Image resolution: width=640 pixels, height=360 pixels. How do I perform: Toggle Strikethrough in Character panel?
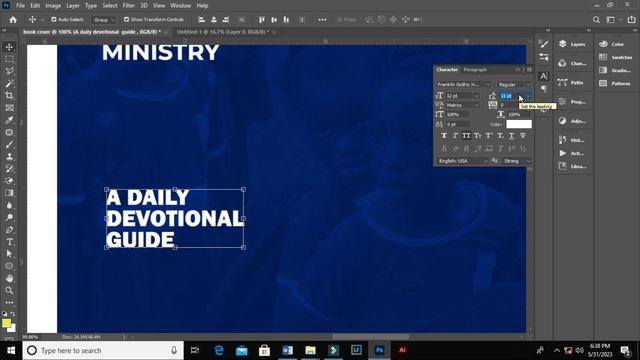point(522,136)
